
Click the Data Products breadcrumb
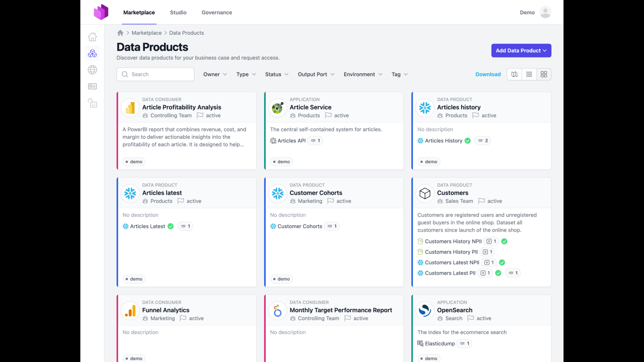186,33
